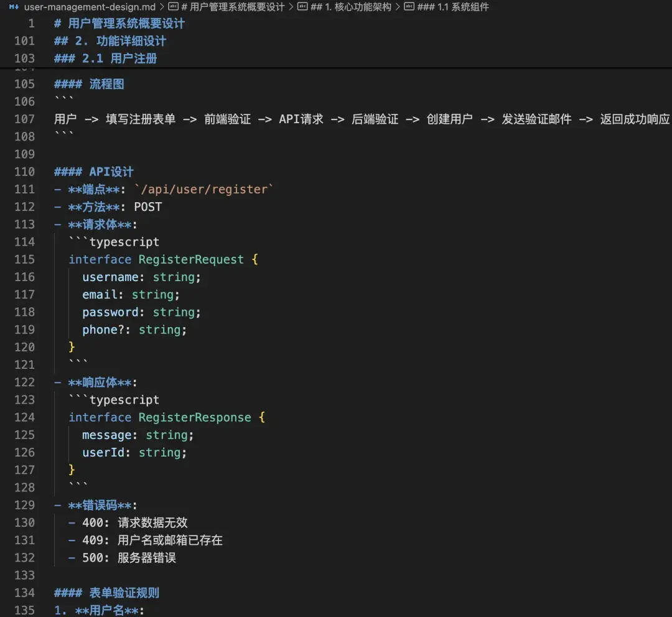The width and height of the screenshot is (672, 617).
Task: Click the /api/user/register endpoint text
Action: [203, 189]
